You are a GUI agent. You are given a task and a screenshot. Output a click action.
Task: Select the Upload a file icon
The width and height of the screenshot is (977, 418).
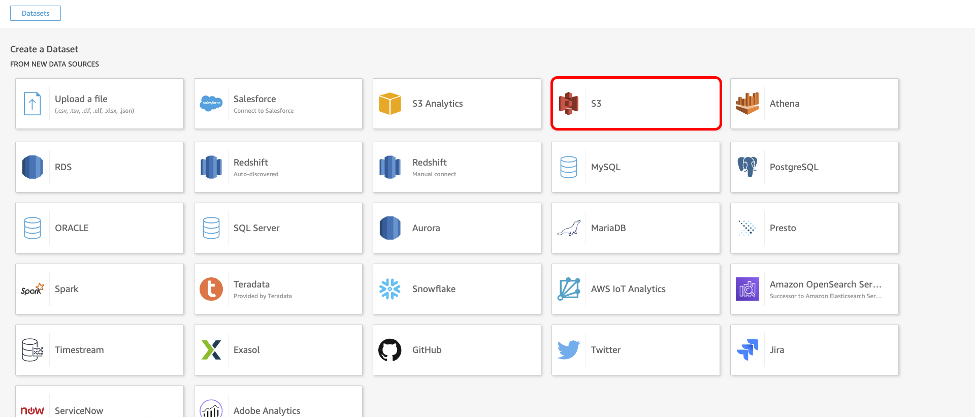(32, 103)
